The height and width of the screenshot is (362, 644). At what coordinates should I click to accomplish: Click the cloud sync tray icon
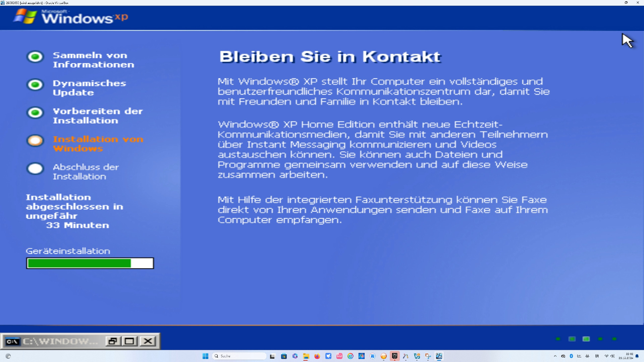tap(563, 356)
